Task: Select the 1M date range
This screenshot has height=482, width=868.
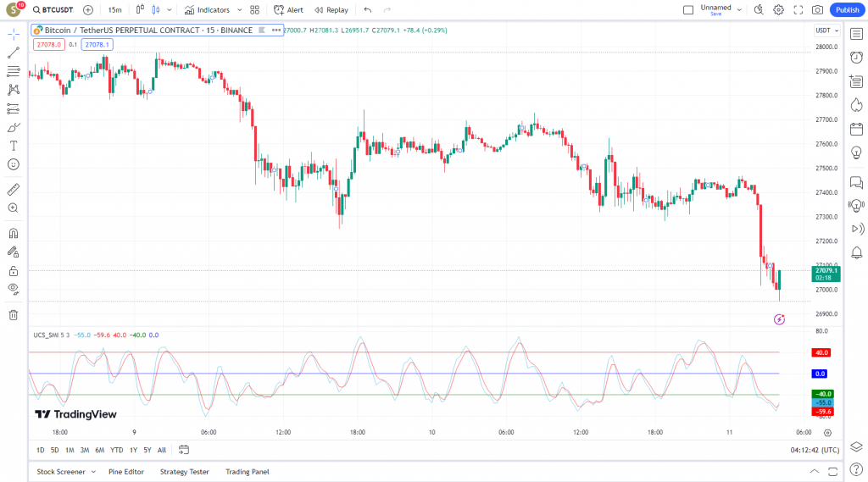Action: tap(70, 450)
